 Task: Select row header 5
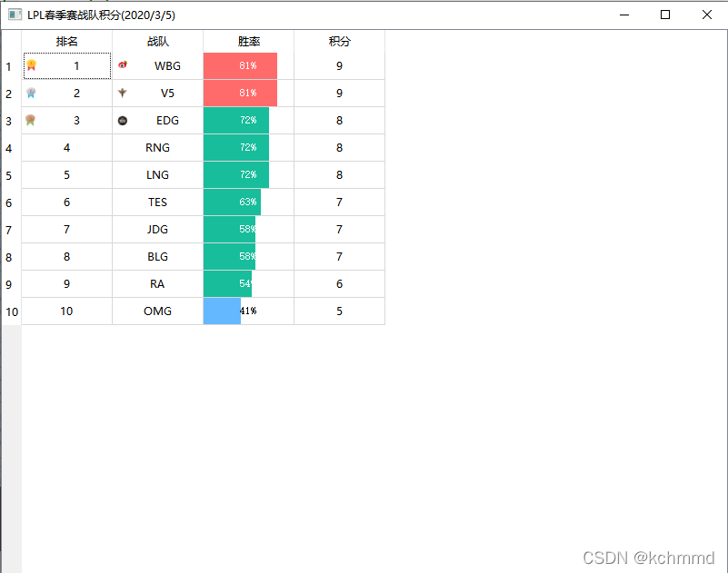(11, 175)
